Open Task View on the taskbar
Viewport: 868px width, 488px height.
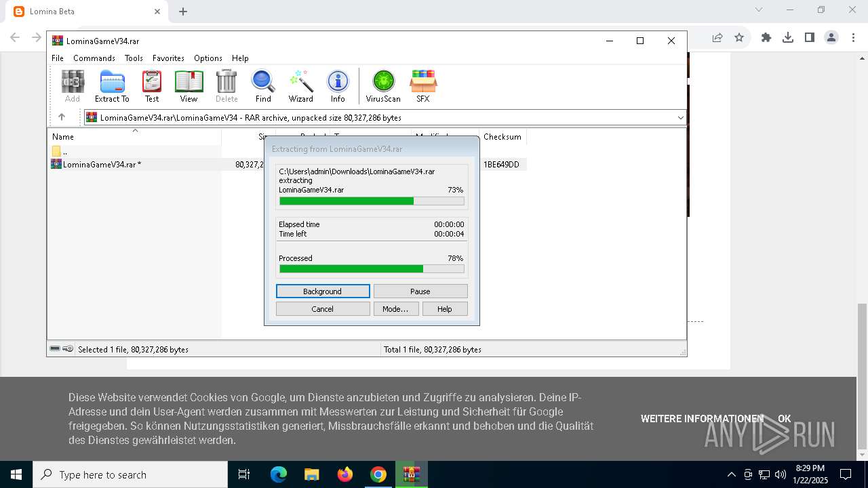[x=244, y=474]
